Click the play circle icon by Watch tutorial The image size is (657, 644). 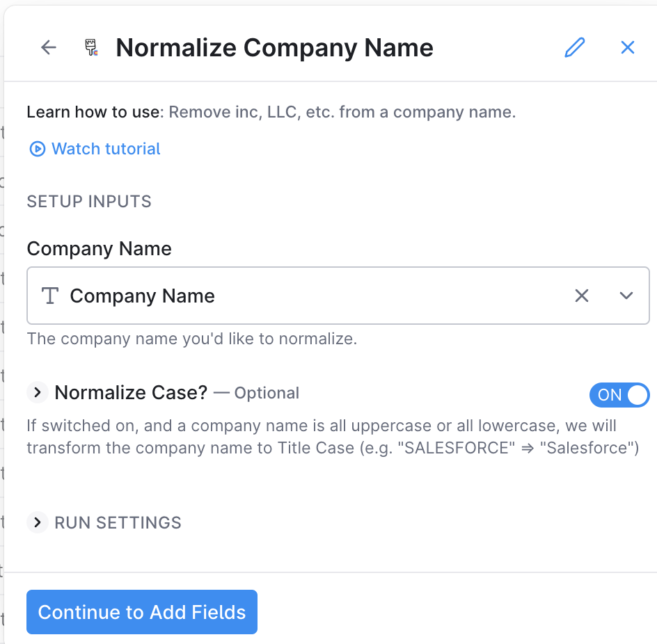click(38, 149)
